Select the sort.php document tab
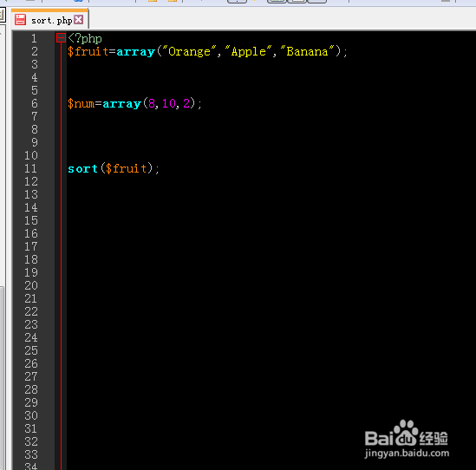The height and width of the screenshot is (470, 476). pyautogui.click(x=49, y=20)
